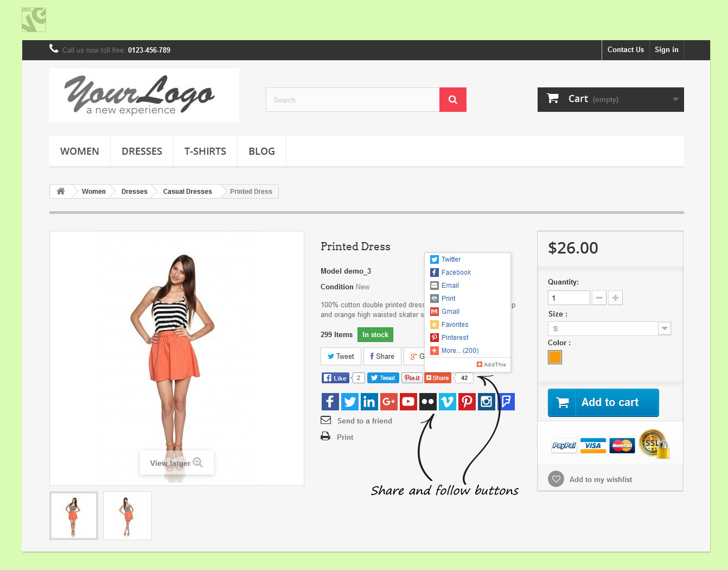
Task: Click the wishlist heart icon
Action: (x=556, y=479)
